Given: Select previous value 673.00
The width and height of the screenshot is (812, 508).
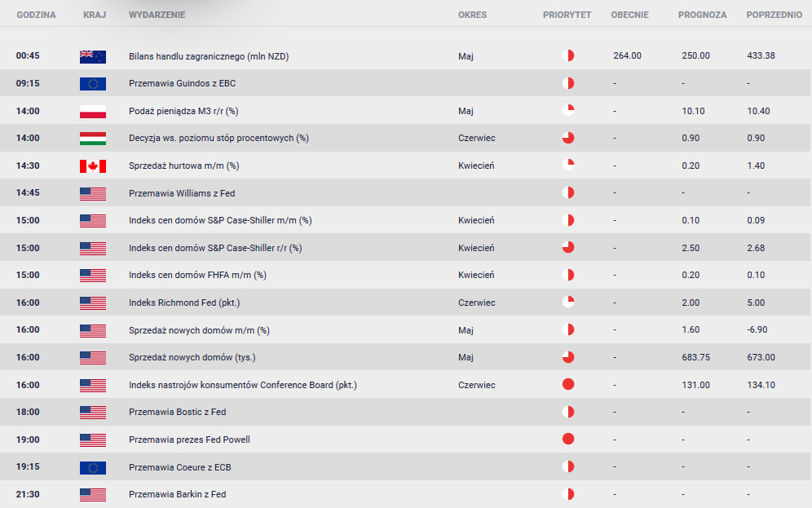Looking at the screenshot, I should (761, 357).
